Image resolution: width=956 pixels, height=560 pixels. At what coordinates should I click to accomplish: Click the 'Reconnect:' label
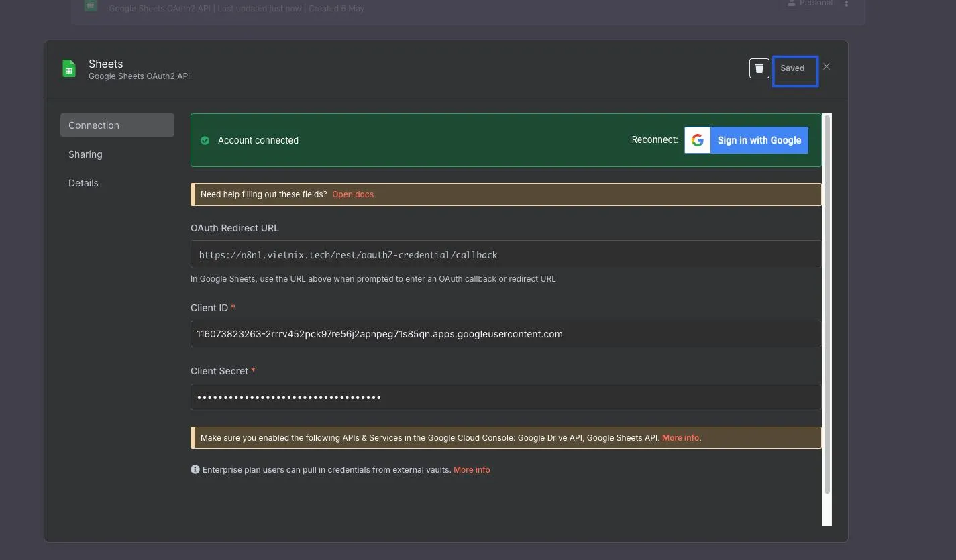click(x=655, y=139)
